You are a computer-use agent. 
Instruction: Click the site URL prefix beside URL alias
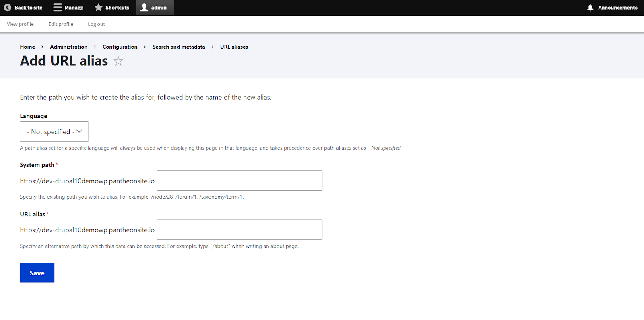click(87, 230)
